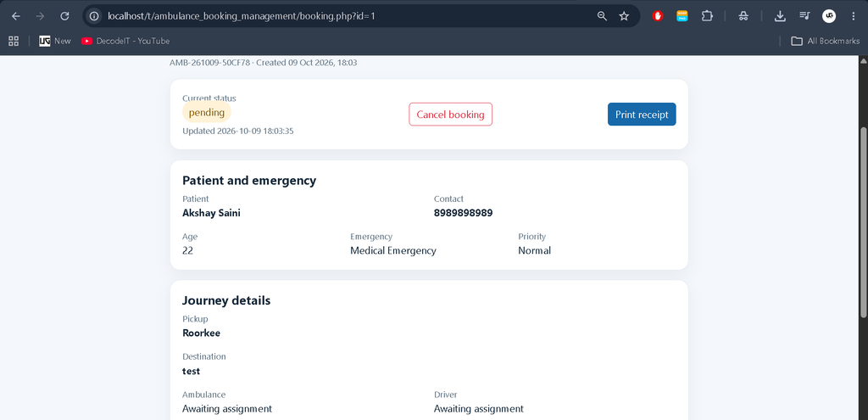Open the Extensions puzzle menu
Image resolution: width=868 pixels, height=420 pixels.
pyautogui.click(x=707, y=16)
